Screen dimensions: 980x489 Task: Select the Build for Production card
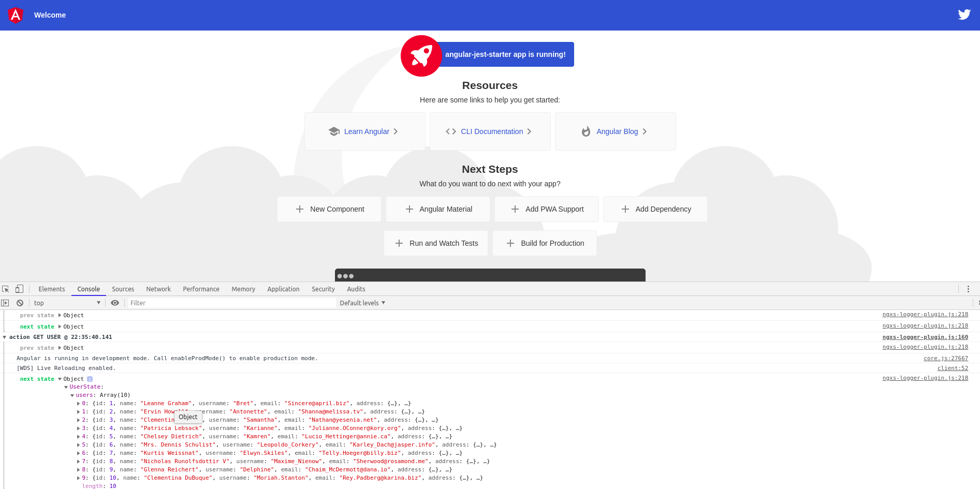[x=545, y=243]
